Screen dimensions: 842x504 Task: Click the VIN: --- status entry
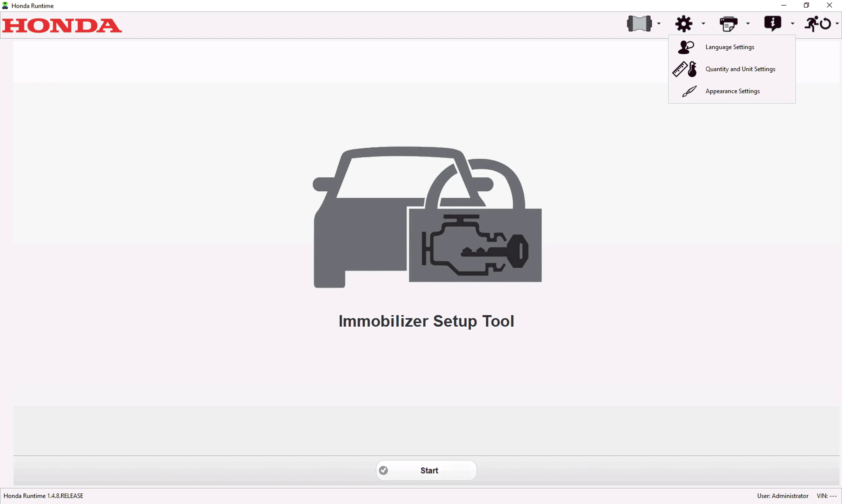(827, 496)
